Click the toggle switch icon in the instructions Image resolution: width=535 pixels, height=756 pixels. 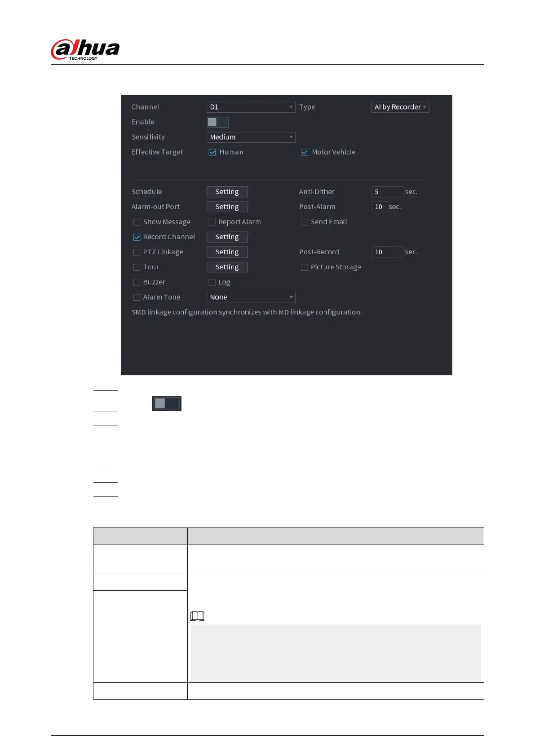coord(167,403)
